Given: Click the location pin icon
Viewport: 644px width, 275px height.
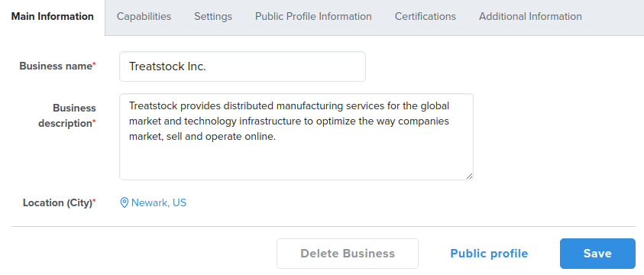Looking at the screenshot, I should click(124, 202).
